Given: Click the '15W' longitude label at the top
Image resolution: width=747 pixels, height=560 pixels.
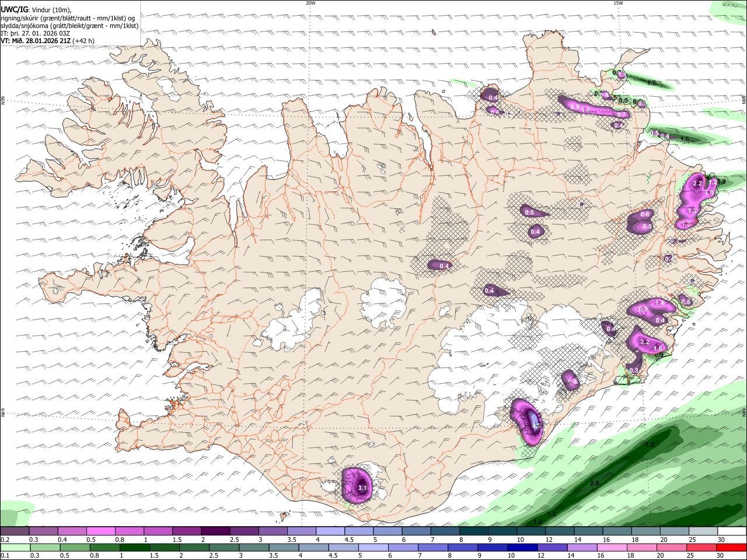Looking at the screenshot, I should [x=618, y=3].
